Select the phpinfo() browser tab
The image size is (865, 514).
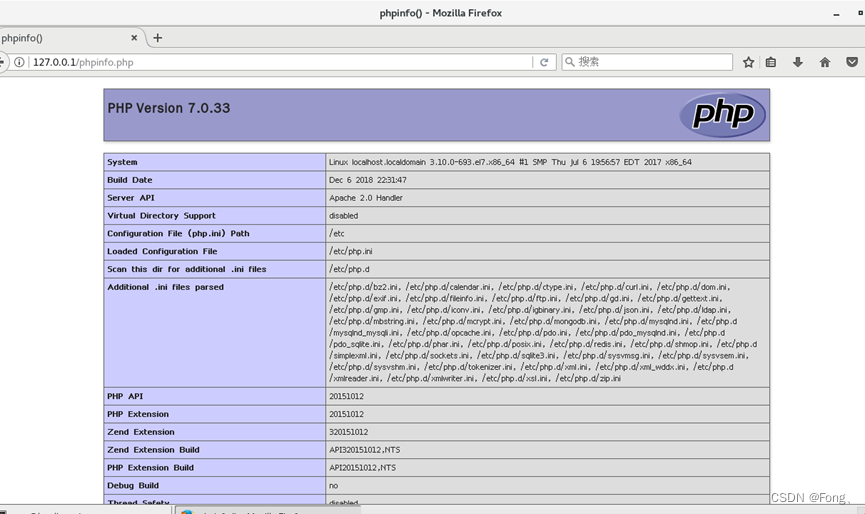point(72,38)
